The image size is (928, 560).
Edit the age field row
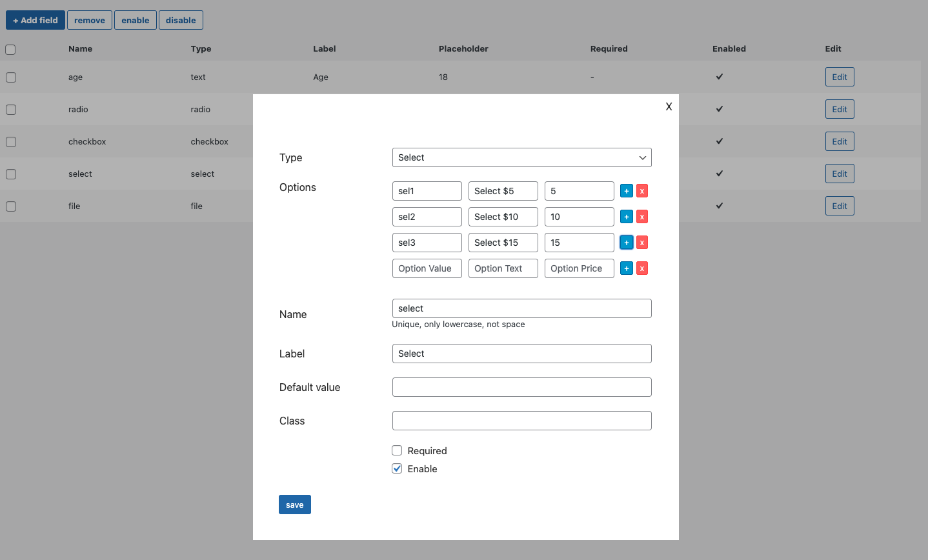click(x=839, y=77)
